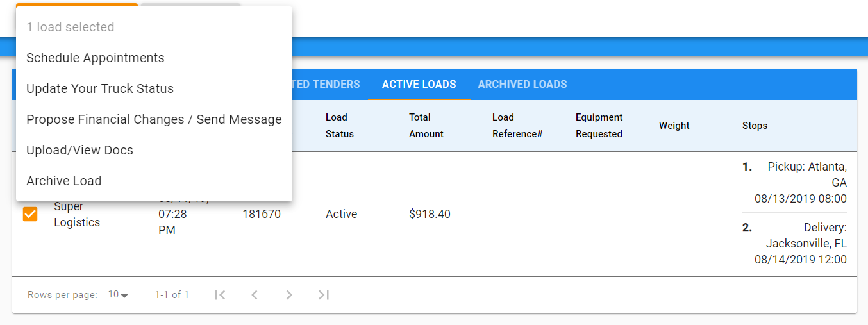Jump to last page icon

point(324,295)
